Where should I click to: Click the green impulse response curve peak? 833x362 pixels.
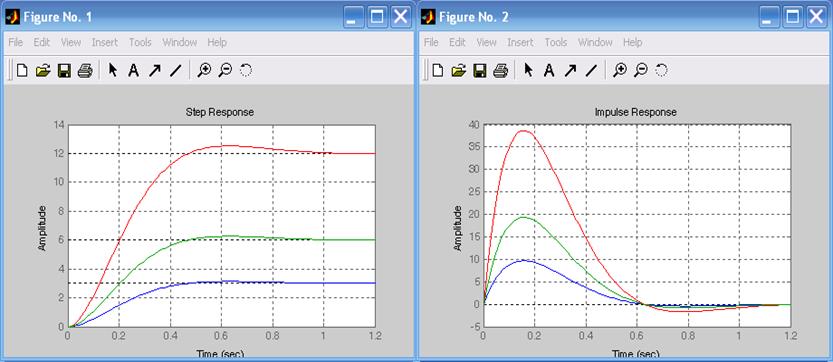pos(523,217)
